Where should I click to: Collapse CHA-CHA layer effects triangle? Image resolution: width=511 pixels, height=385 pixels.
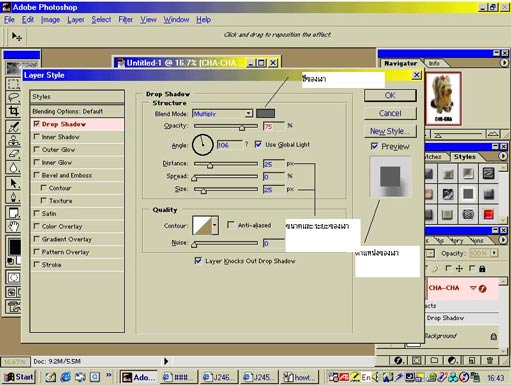(473, 288)
